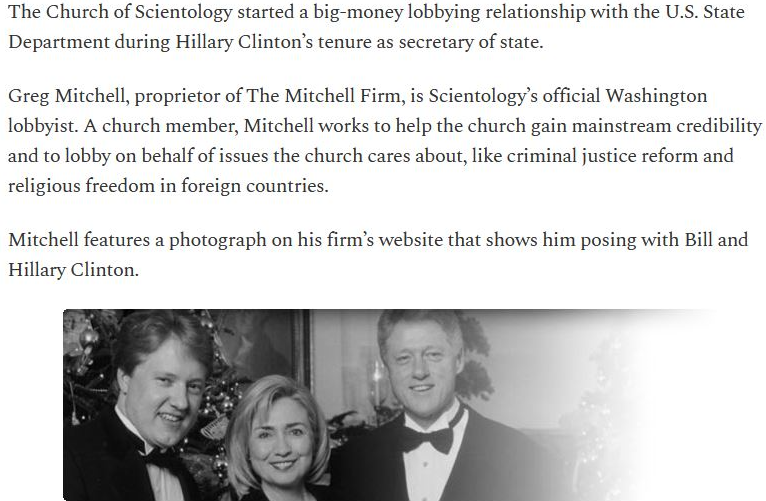Click the words "foreign countries"
The width and height of the screenshot is (766, 501).
tap(255, 186)
